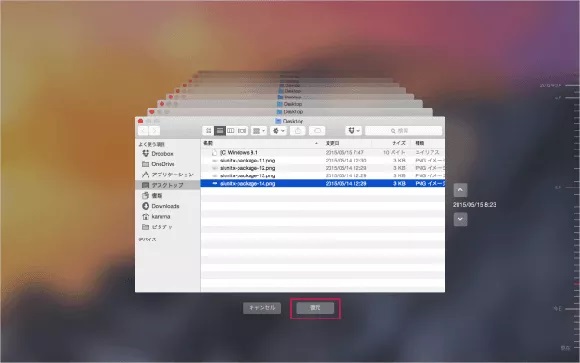Click the よく使う項目 sidebar heading

[x=151, y=144]
